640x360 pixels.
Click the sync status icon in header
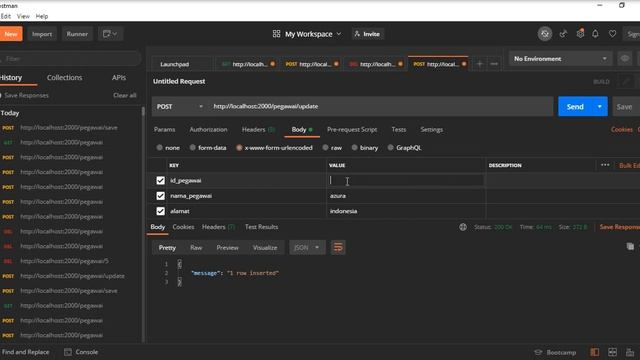[544, 34]
